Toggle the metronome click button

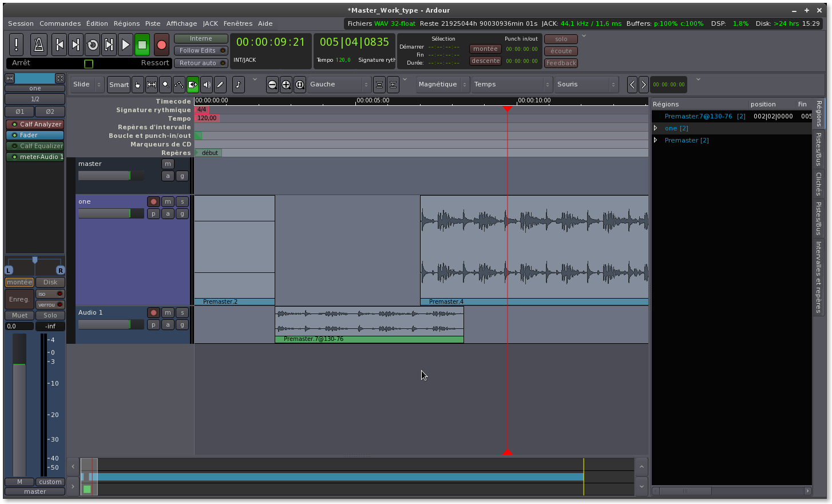pyautogui.click(x=39, y=45)
